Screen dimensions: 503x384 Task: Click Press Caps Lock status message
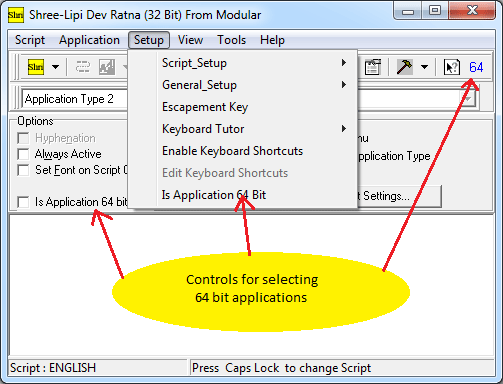pos(342,368)
